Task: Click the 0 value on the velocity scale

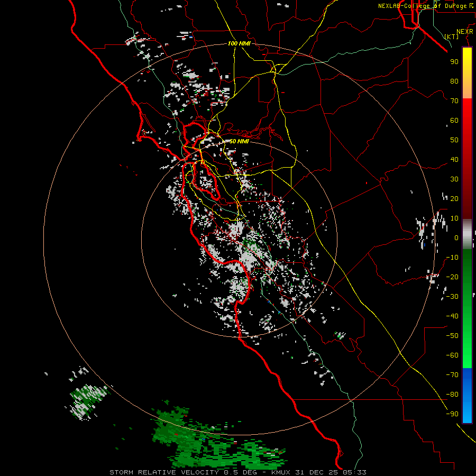Action: (x=456, y=237)
